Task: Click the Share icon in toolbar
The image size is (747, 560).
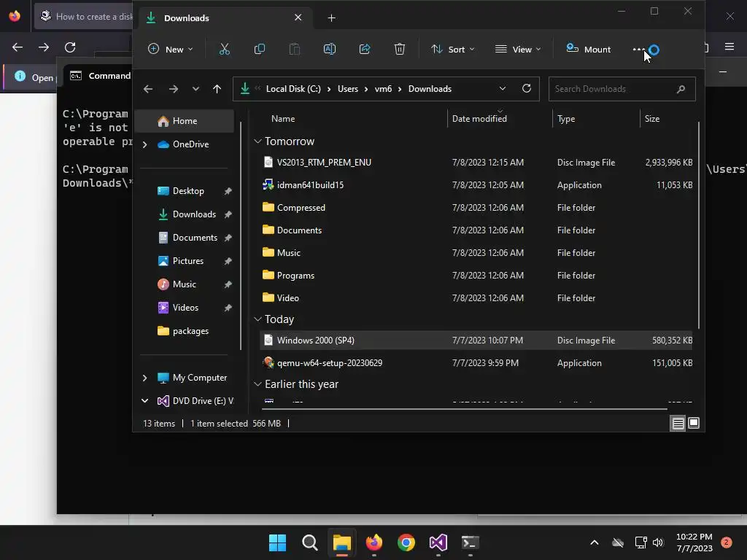Action: pyautogui.click(x=365, y=49)
